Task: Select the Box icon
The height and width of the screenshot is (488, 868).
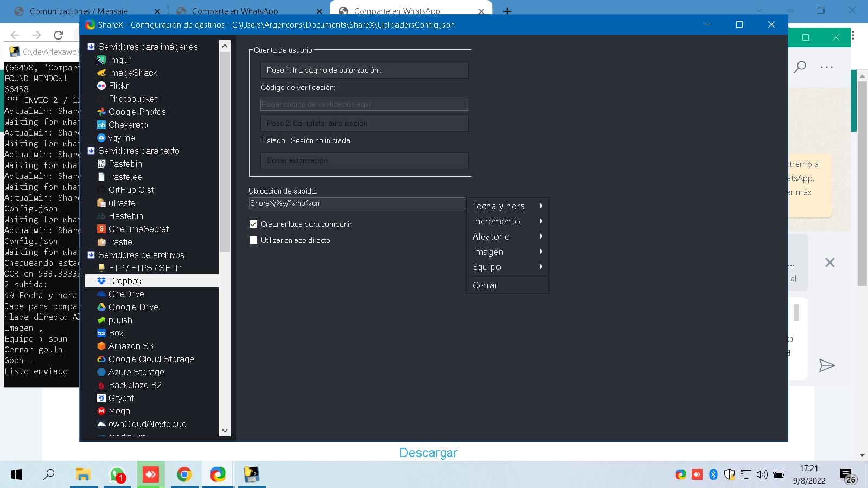Action: point(101,333)
